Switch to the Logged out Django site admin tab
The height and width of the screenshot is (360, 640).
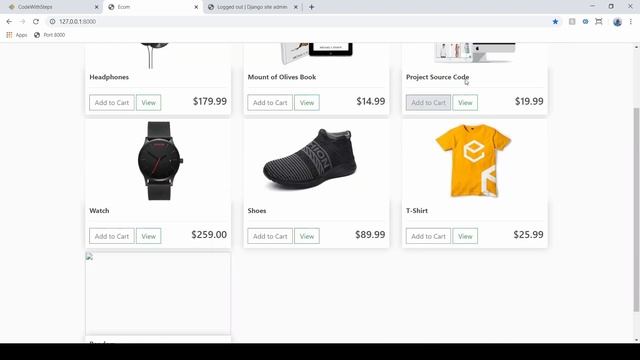[252, 7]
